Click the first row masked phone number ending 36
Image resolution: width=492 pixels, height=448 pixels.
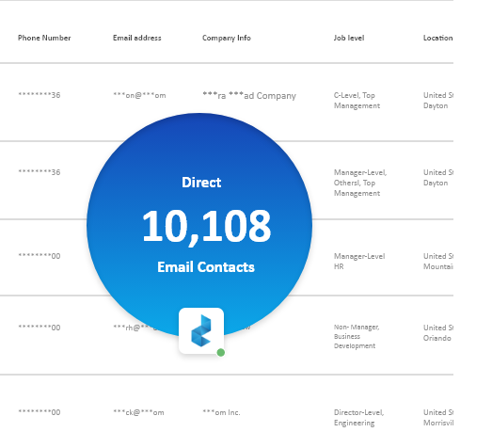click(x=40, y=95)
